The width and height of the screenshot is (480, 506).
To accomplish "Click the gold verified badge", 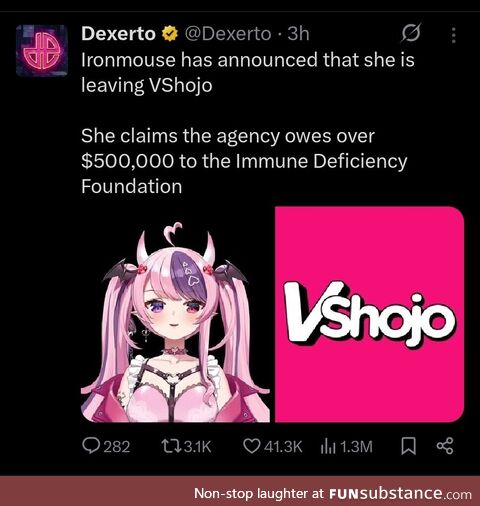I will point(170,34).
